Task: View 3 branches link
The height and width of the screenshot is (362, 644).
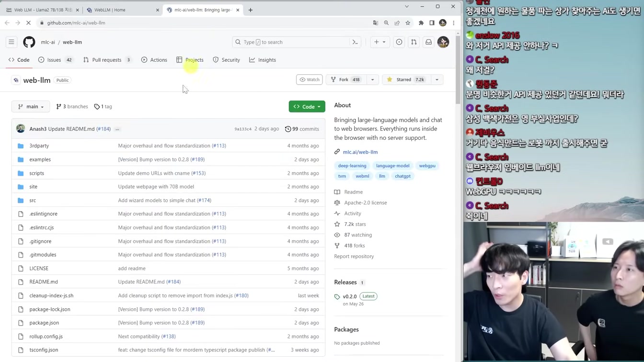Action: [72, 106]
